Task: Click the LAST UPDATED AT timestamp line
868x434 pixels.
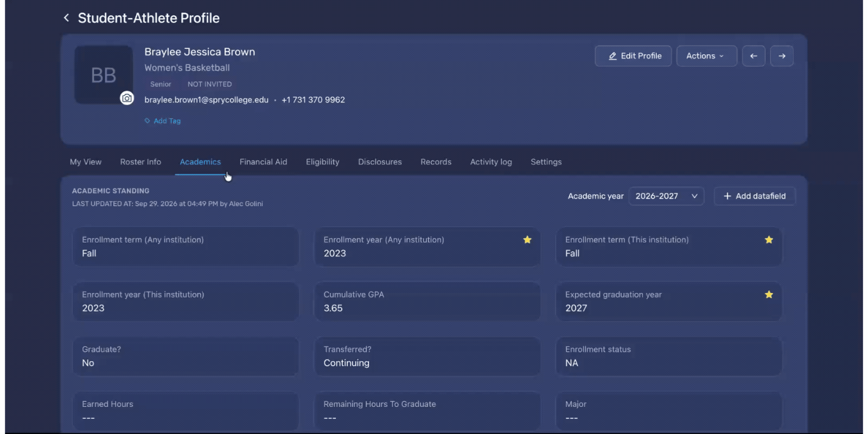Action: click(x=168, y=204)
